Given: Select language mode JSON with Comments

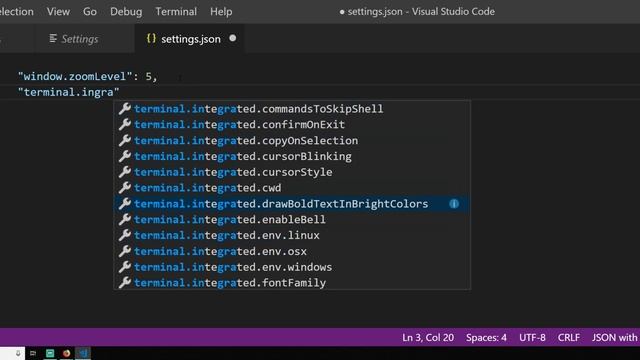Looking at the screenshot, I should pyautogui.click(x=616, y=338).
